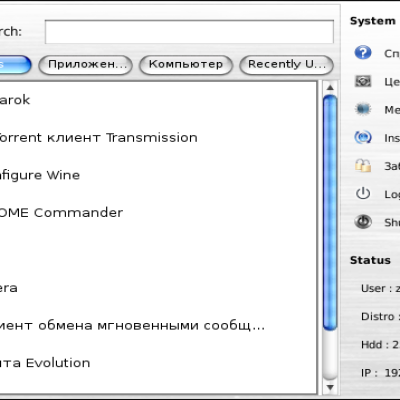Launch the Opera list entry
The width and height of the screenshot is (400, 400).
coord(9,288)
